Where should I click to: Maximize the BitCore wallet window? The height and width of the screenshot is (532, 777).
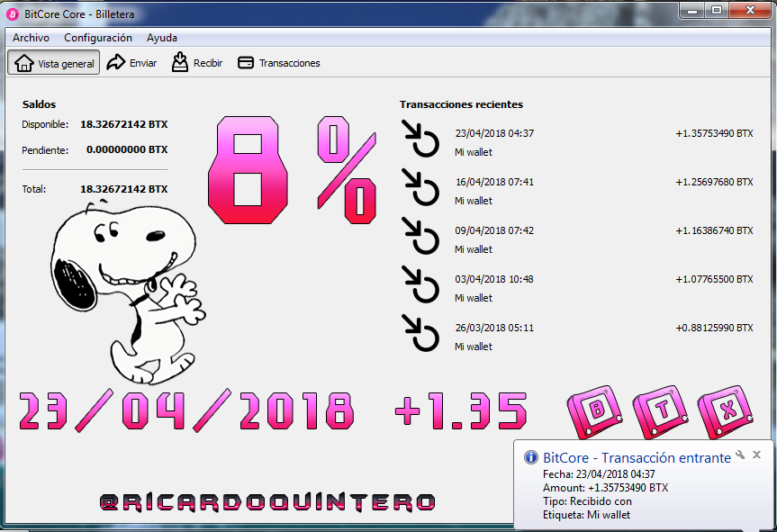coord(717,10)
